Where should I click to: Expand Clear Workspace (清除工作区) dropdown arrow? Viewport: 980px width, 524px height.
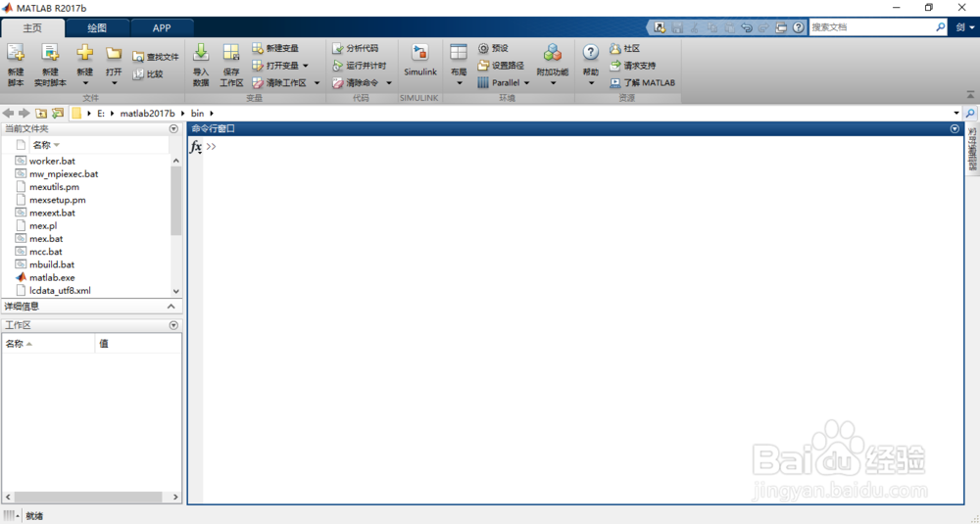tap(317, 83)
